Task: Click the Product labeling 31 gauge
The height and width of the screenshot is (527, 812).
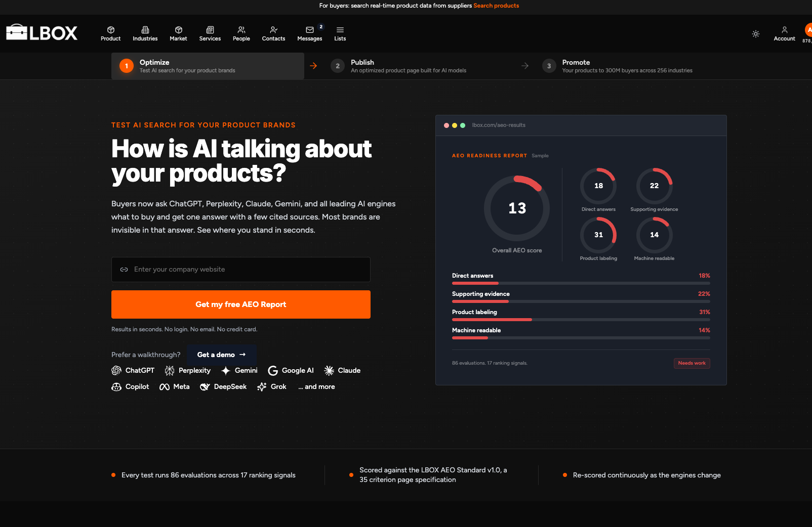Action: 598,235
